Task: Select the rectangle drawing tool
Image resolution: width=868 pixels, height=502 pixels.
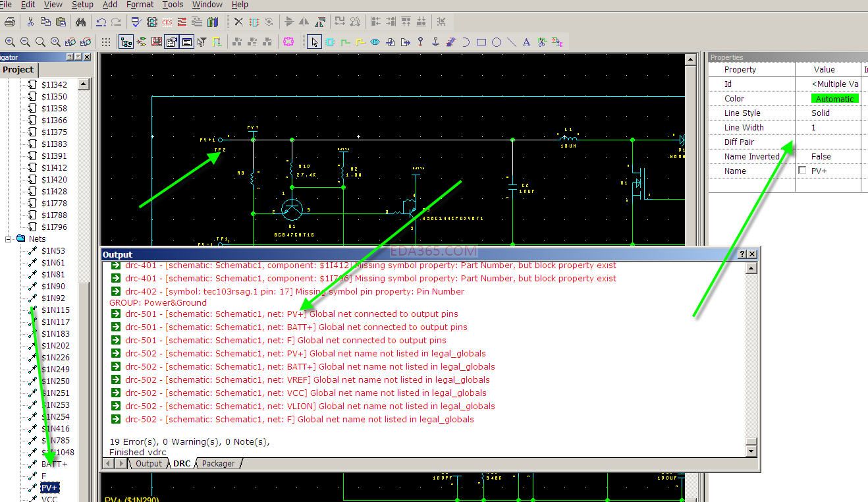Action: 481,42
